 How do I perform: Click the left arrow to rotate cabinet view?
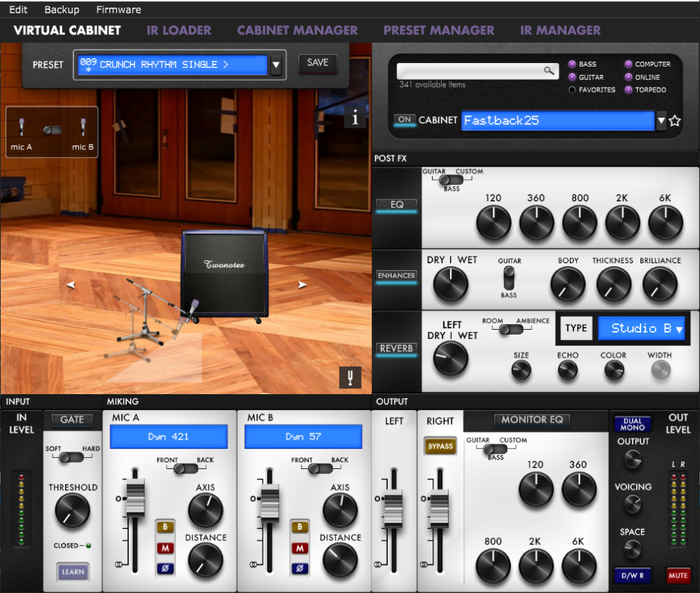coord(71,285)
